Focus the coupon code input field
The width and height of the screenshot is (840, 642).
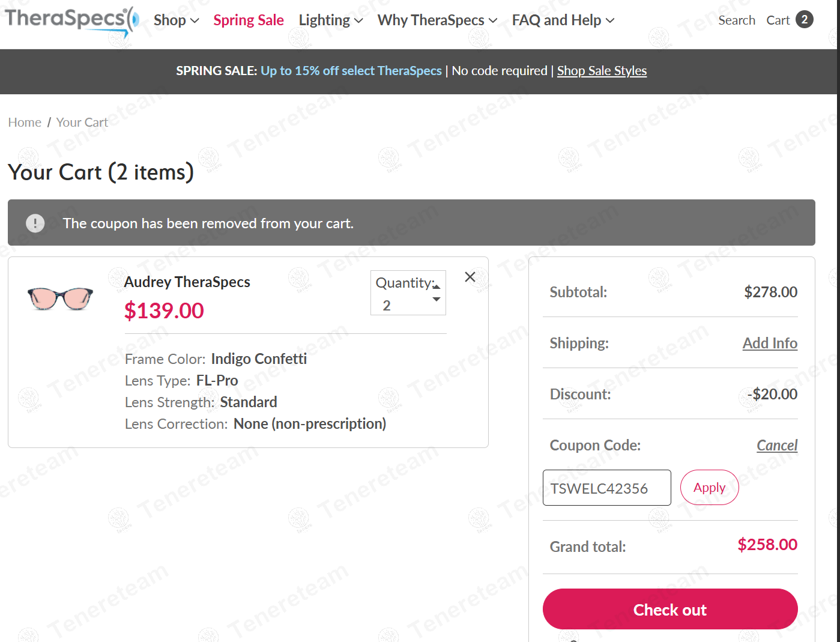pos(606,488)
